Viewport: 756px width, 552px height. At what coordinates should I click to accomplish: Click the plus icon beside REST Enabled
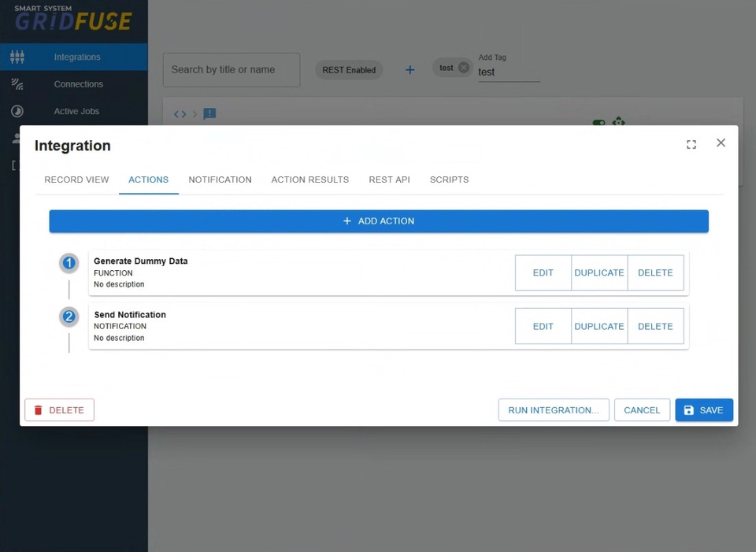pyautogui.click(x=409, y=70)
